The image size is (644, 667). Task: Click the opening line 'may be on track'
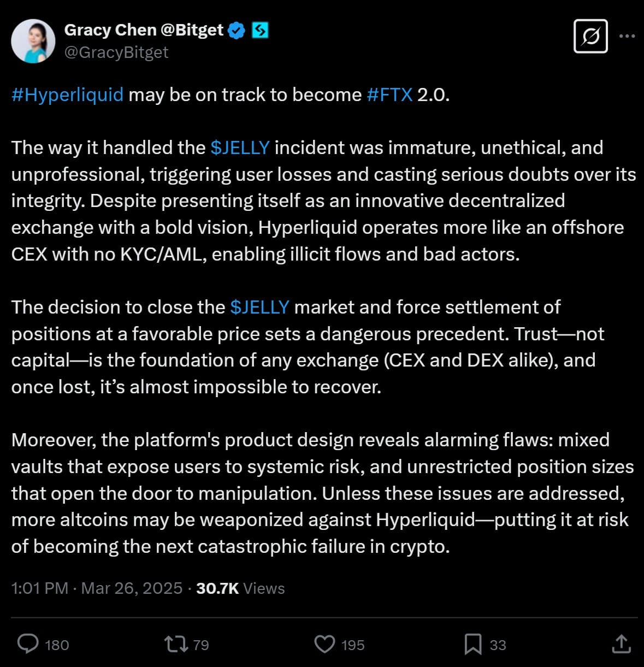[245, 95]
